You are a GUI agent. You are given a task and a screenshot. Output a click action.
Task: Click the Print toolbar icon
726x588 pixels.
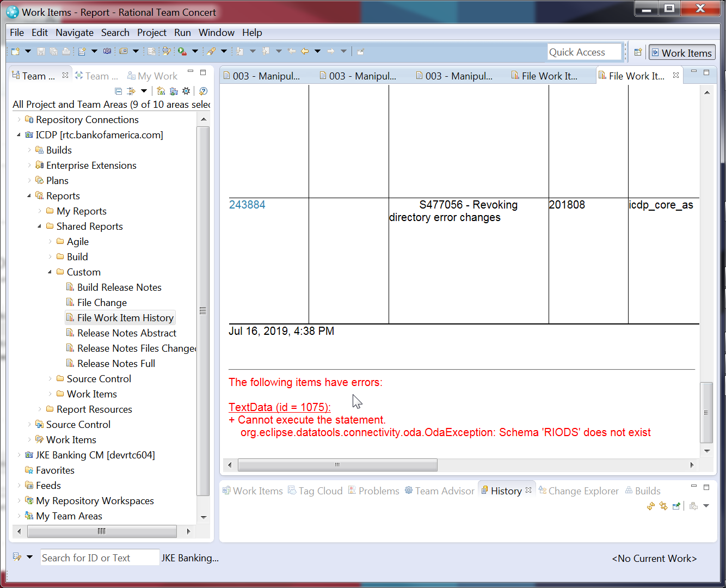[66, 51]
